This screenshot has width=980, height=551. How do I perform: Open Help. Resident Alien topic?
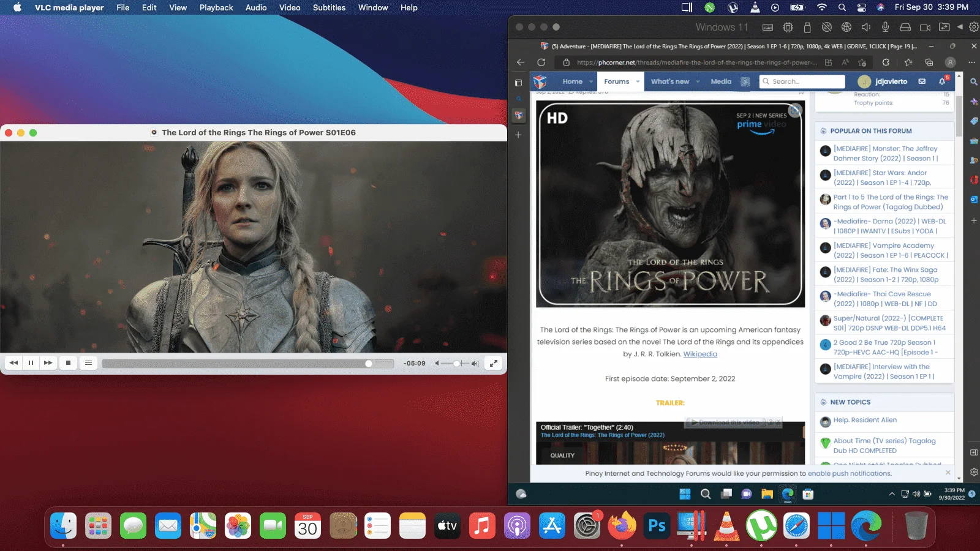(865, 420)
